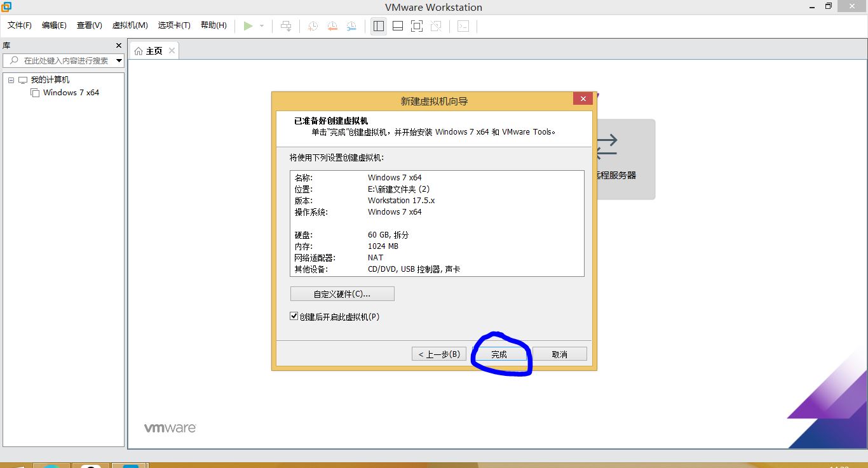Enter full screen mode
The height and width of the screenshot is (468, 868).
[416, 26]
